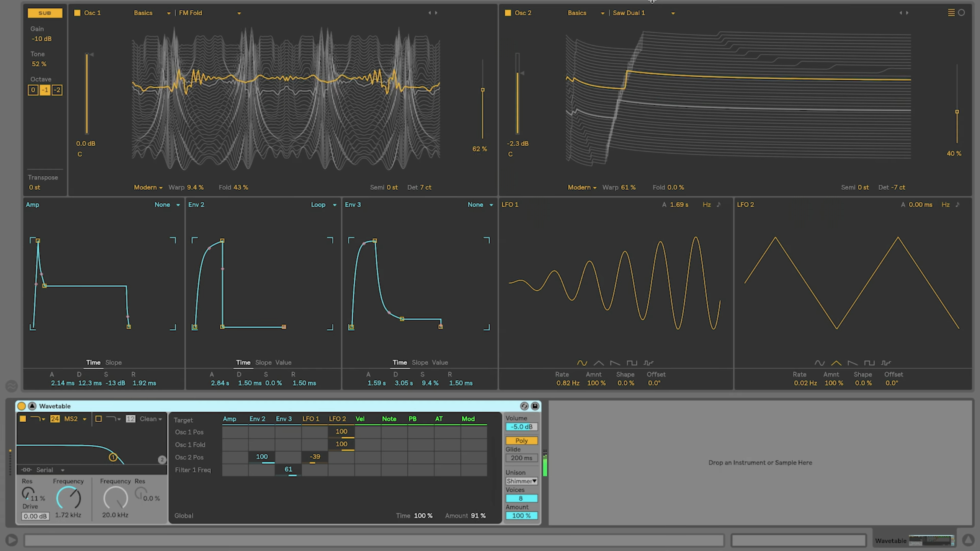Disable Osc 2 with its yellow square toggle
The image size is (980, 551).
(508, 13)
